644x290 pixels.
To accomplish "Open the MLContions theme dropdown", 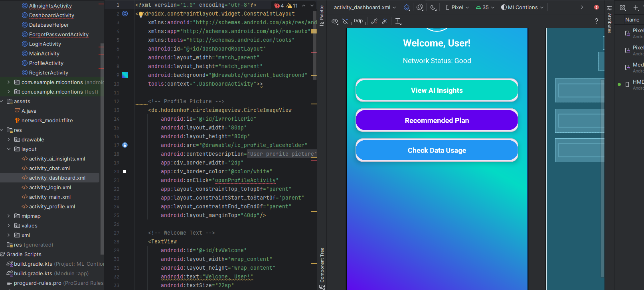I will 522,7.
